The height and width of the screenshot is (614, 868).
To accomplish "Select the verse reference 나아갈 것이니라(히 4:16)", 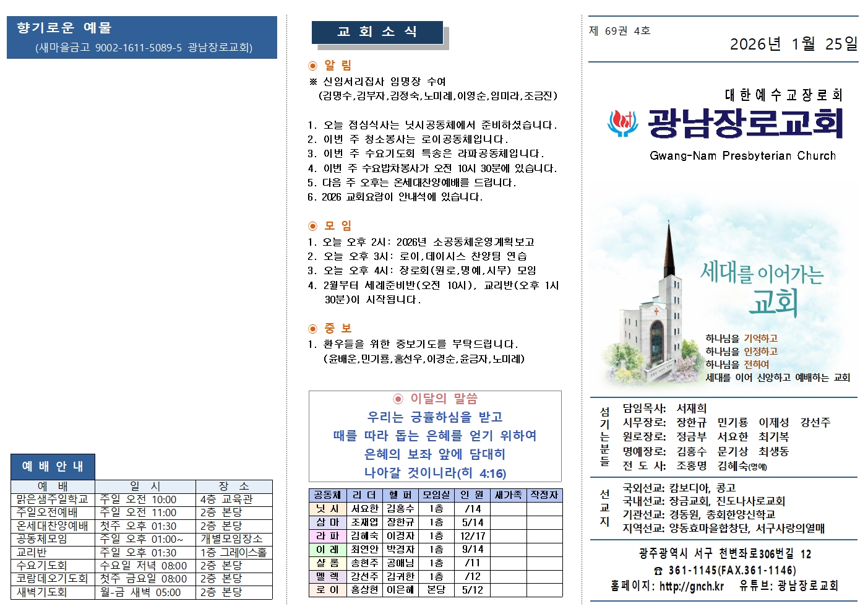I will [x=435, y=473].
